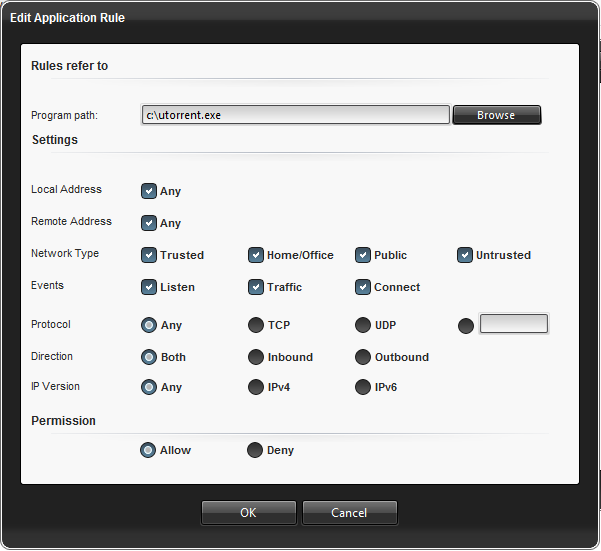This screenshot has height=551, width=601.
Task: Toggle the Untrusted network checkbox
Action: click(465, 255)
